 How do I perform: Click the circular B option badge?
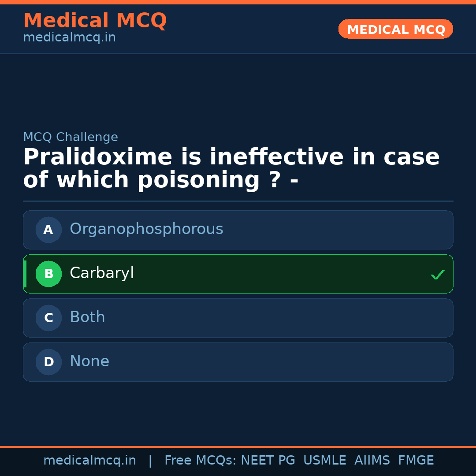pos(48,274)
